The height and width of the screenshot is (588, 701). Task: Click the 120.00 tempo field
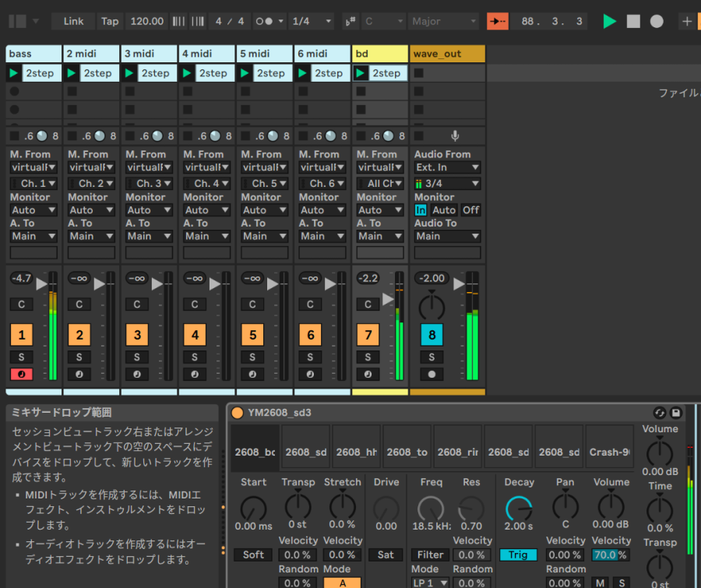pos(146,21)
